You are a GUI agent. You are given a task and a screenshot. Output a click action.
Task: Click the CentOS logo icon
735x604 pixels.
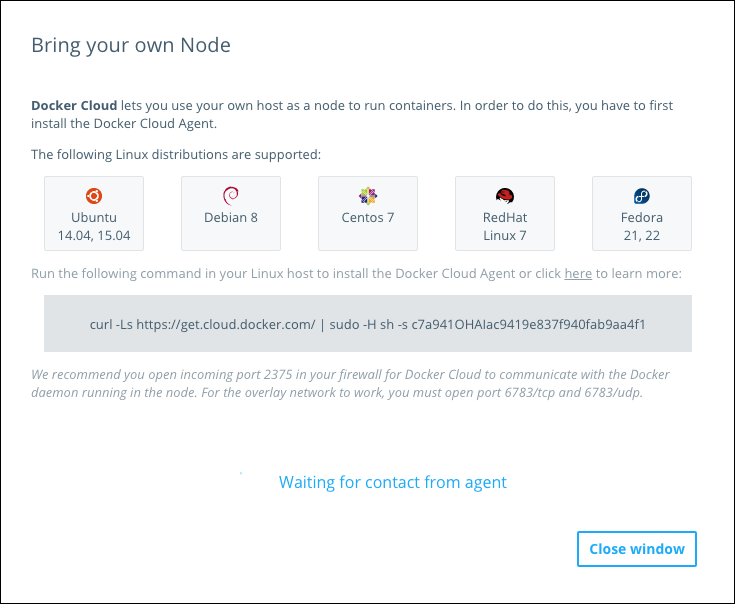pos(368,196)
